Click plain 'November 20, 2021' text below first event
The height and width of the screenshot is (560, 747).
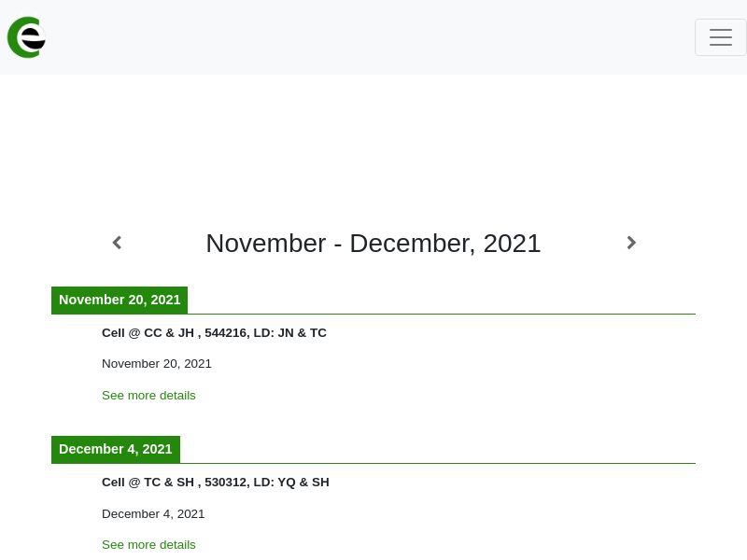tap(157, 364)
